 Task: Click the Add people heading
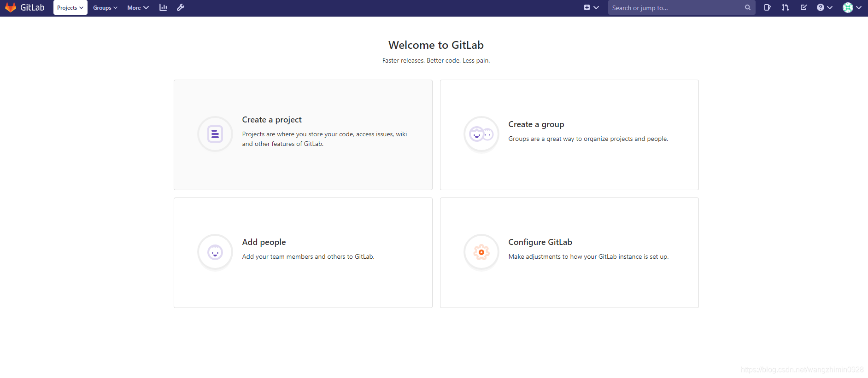(x=264, y=242)
